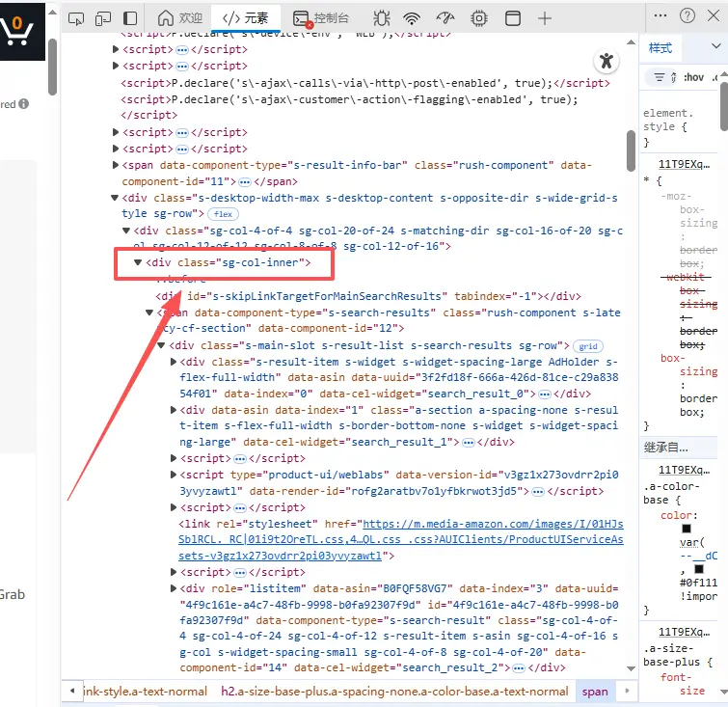
Task: Collapse the sg-col-4-of-4 div node
Action: tap(125, 231)
